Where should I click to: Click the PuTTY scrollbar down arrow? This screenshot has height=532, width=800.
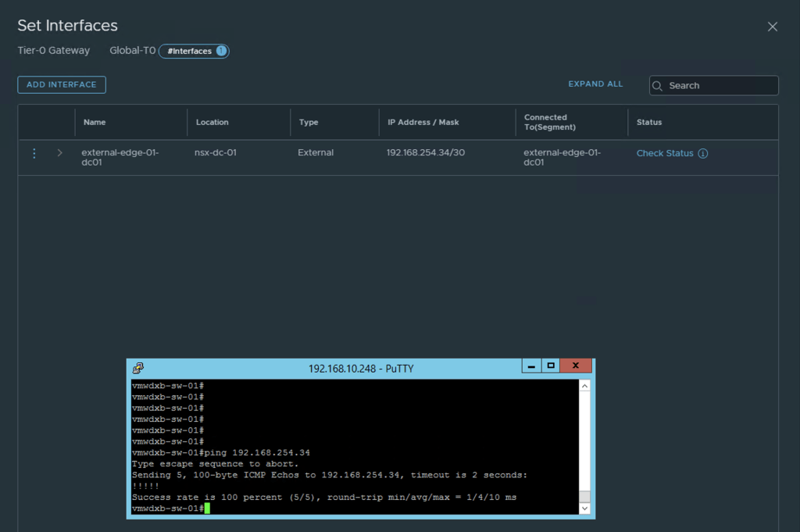[584, 509]
